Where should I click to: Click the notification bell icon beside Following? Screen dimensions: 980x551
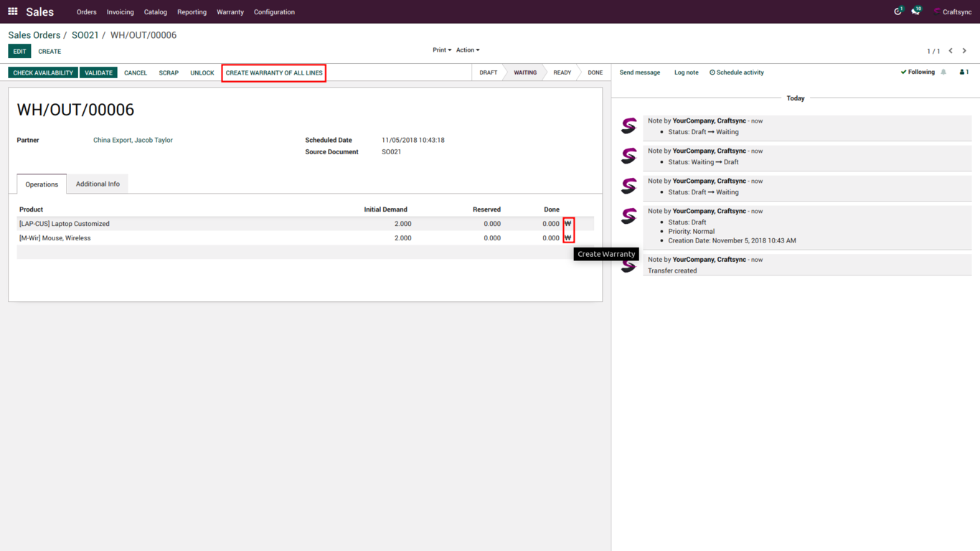point(943,72)
